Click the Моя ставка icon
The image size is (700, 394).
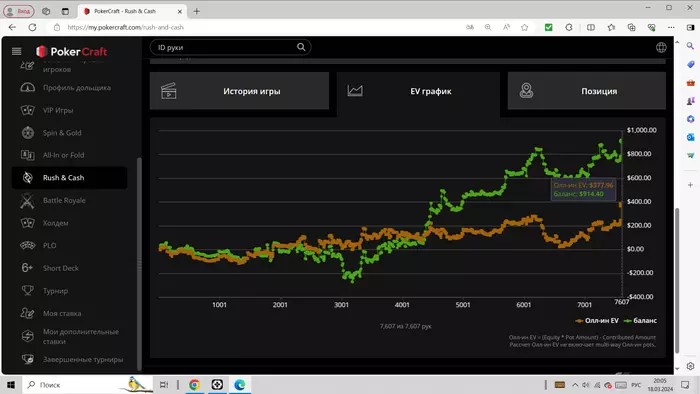click(27, 313)
